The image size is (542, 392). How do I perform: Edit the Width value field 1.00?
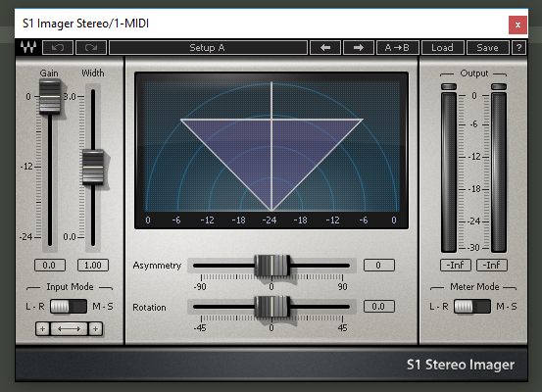coord(93,266)
